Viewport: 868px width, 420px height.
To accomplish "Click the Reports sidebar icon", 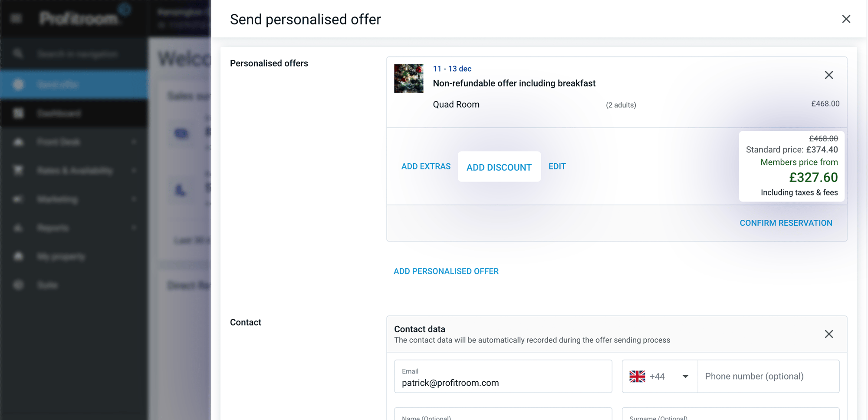I will (17, 228).
